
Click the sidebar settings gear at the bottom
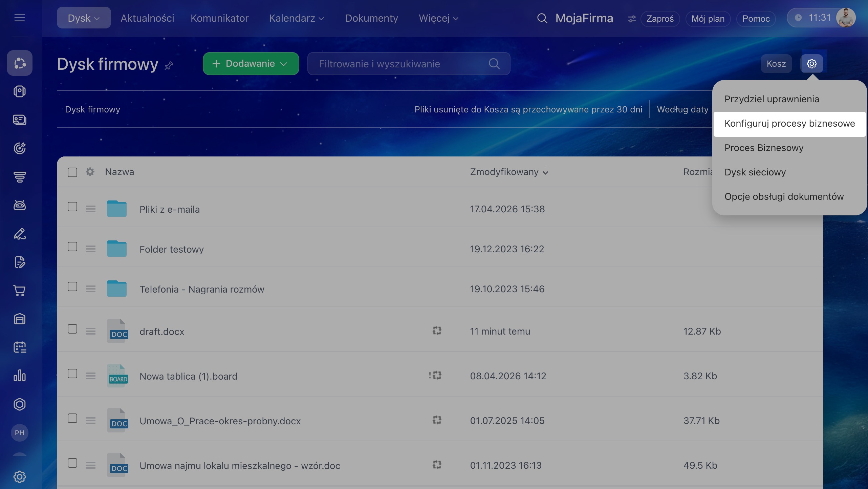click(20, 477)
